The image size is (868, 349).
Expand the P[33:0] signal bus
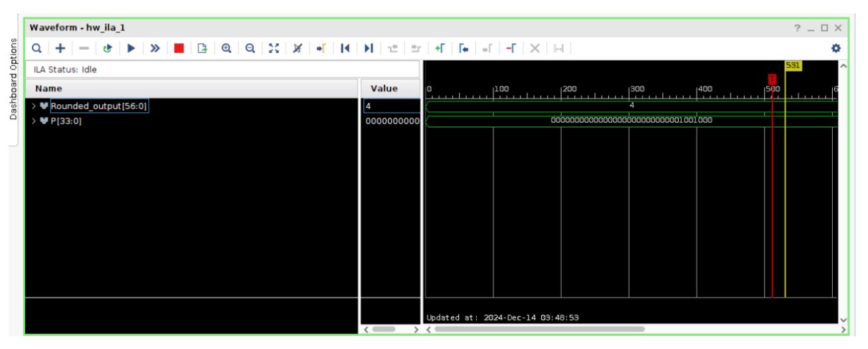pyautogui.click(x=33, y=121)
